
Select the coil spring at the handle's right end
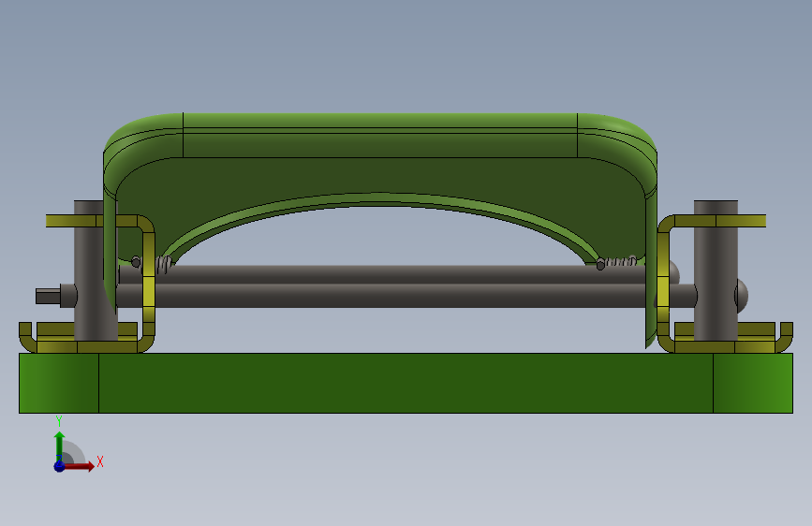[619, 261]
